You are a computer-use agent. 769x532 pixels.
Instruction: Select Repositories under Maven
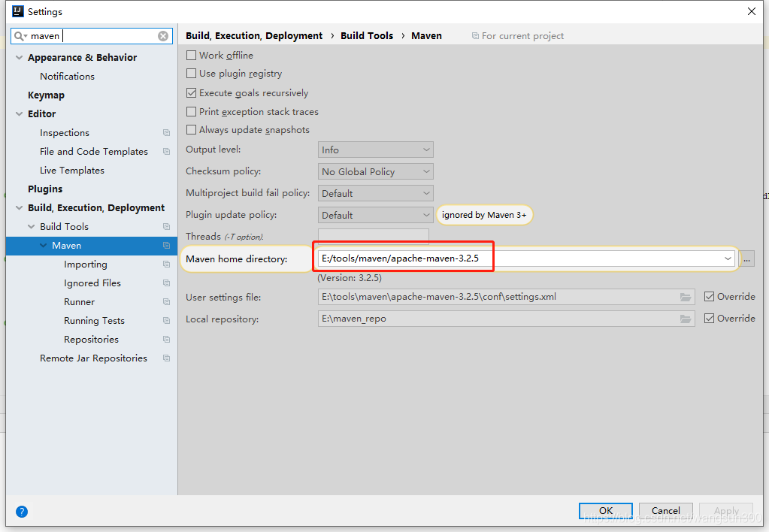coord(91,340)
